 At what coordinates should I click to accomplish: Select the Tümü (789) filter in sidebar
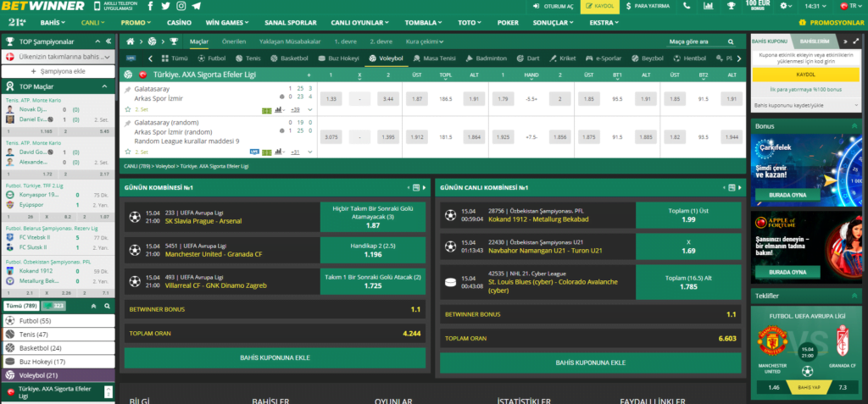pos(22,306)
